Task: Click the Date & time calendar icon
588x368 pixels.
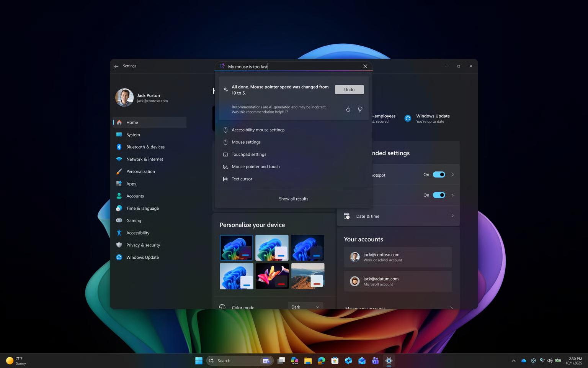Action: point(347,216)
